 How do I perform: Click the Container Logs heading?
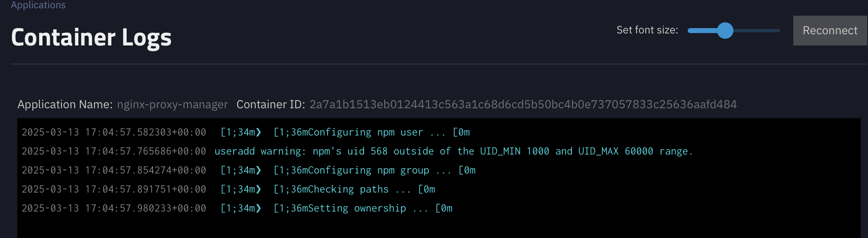tap(91, 38)
